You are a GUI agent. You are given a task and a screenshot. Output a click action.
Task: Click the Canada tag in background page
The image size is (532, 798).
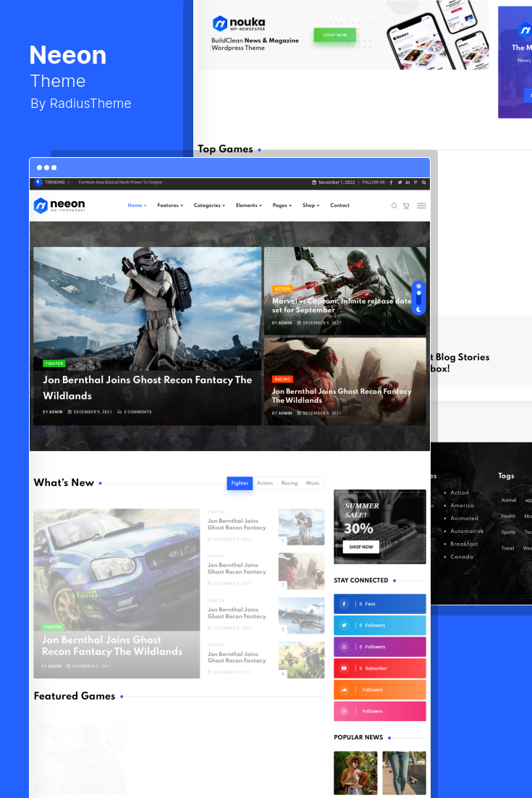pyautogui.click(x=461, y=557)
